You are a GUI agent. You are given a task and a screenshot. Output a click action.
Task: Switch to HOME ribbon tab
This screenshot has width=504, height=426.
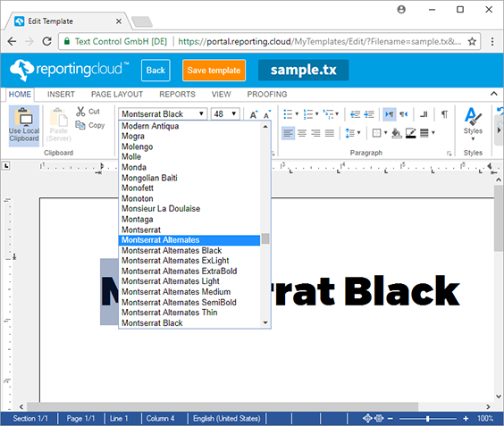[x=20, y=94]
